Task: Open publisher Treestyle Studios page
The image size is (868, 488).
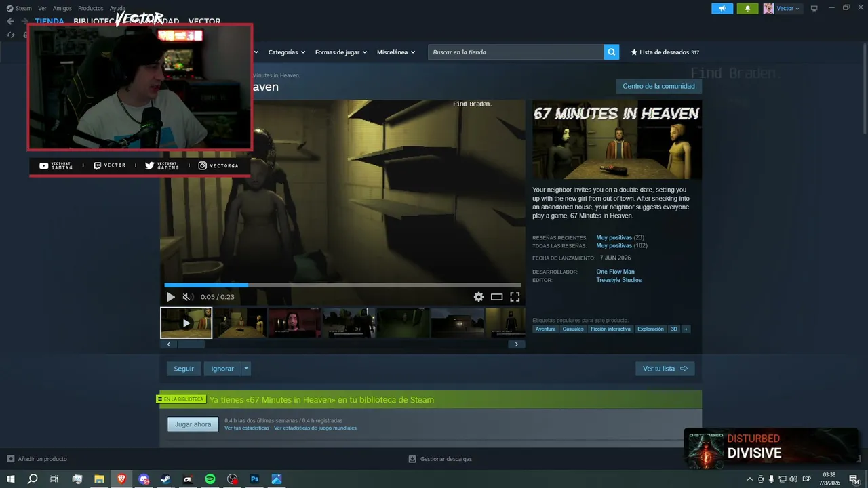Action: coord(619,280)
